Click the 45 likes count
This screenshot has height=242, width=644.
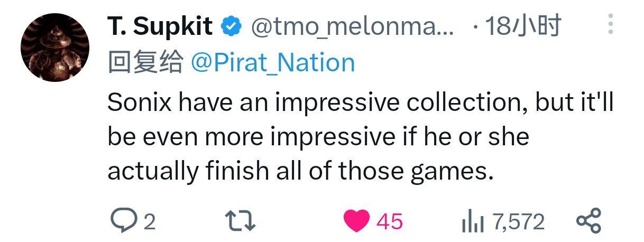[x=390, y=221]
